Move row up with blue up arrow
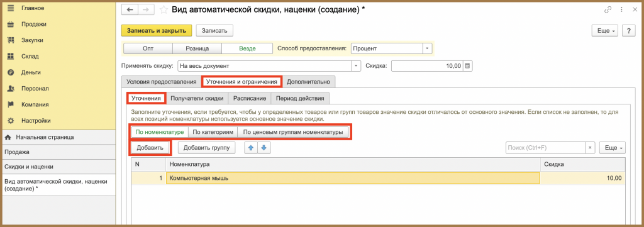This screenshot has height=227, width=644. [x=250, y=148]
